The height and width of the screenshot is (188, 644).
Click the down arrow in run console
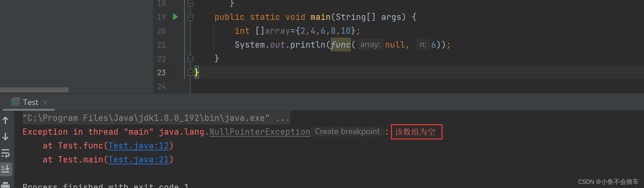[x=5, y=137]
